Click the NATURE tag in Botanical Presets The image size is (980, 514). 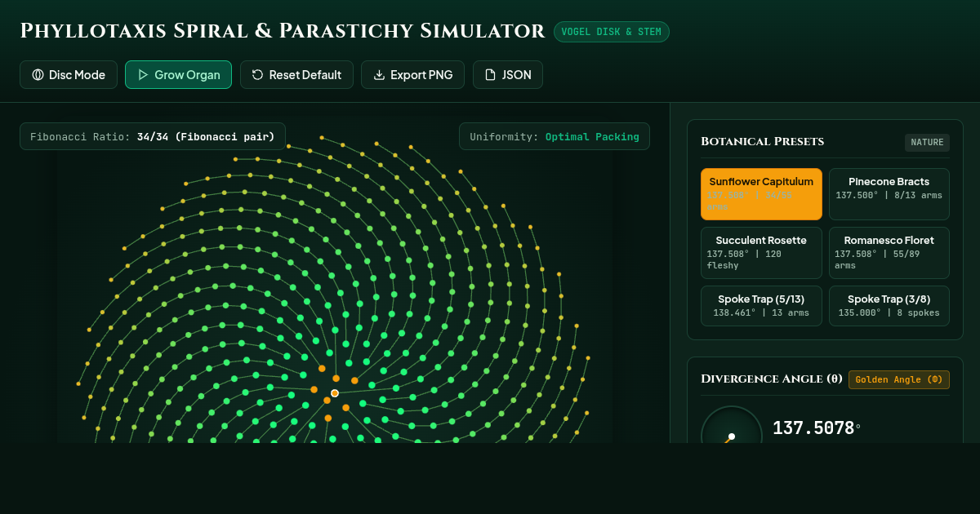(x=927, y=143)
